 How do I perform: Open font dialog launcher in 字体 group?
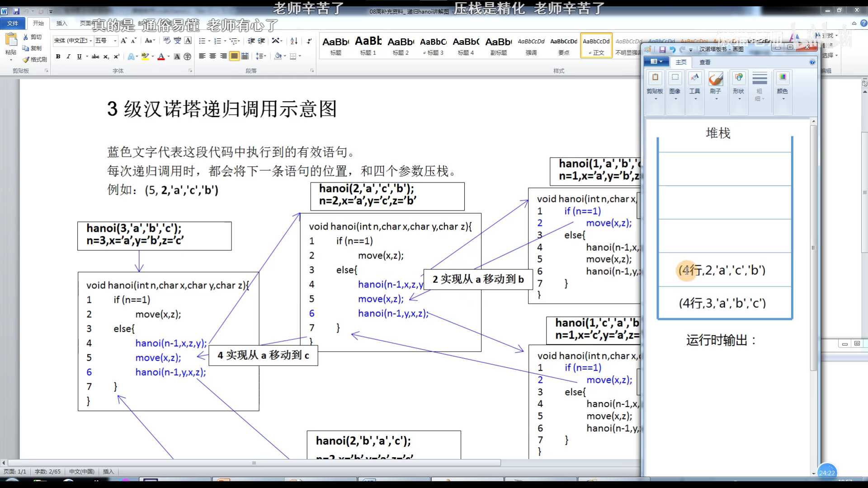click(190, 71)
